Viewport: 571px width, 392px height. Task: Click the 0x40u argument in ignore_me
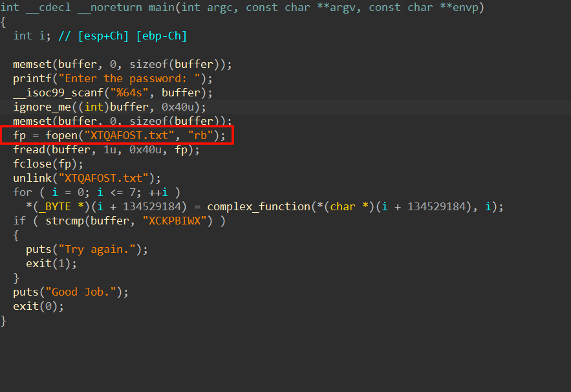[178, 107]
